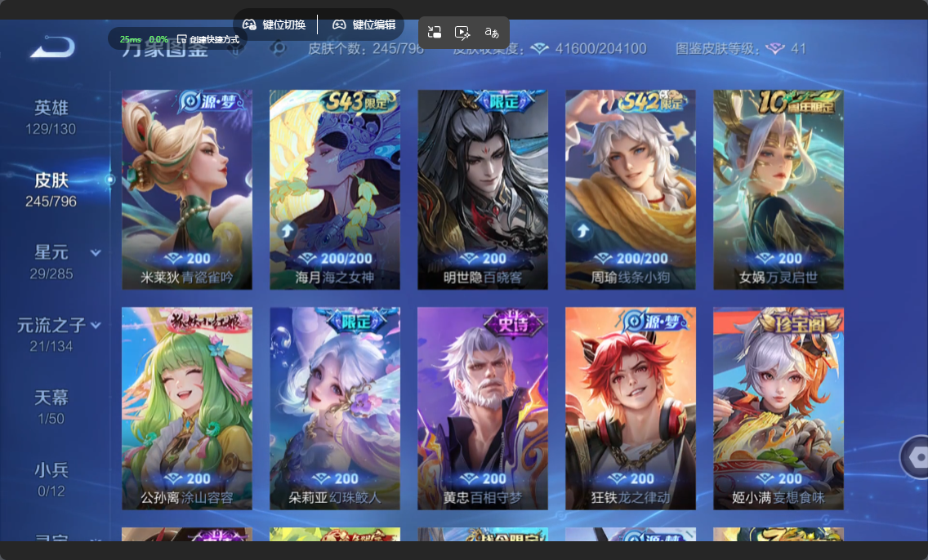Click the translate (aあ) icon
This screenshot has width=928, height=560.
(x=491, y=33)
